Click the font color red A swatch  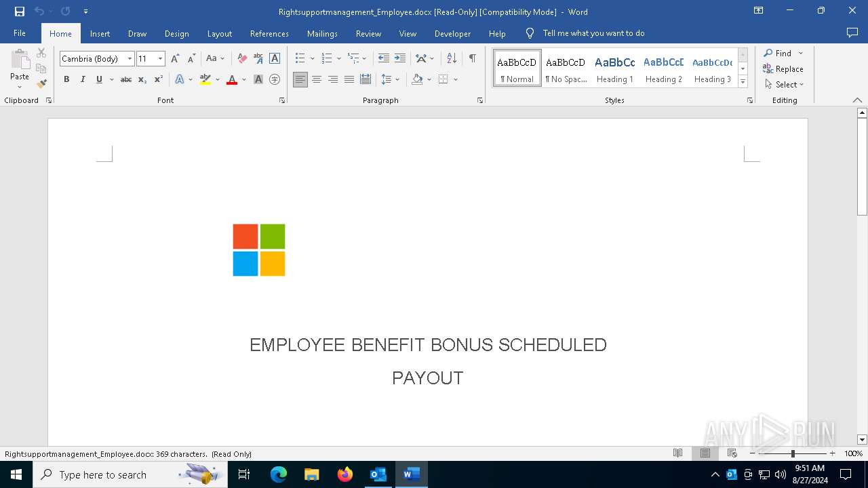coord(232,79)
